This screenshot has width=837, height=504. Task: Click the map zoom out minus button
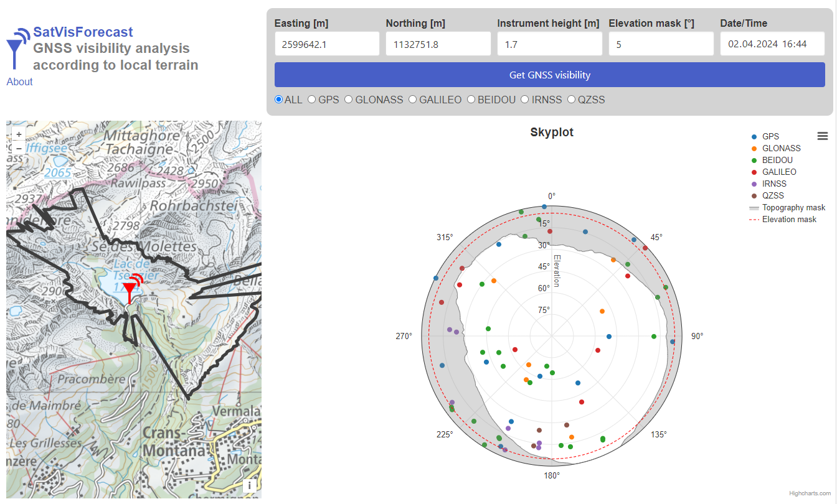[19, 148]
